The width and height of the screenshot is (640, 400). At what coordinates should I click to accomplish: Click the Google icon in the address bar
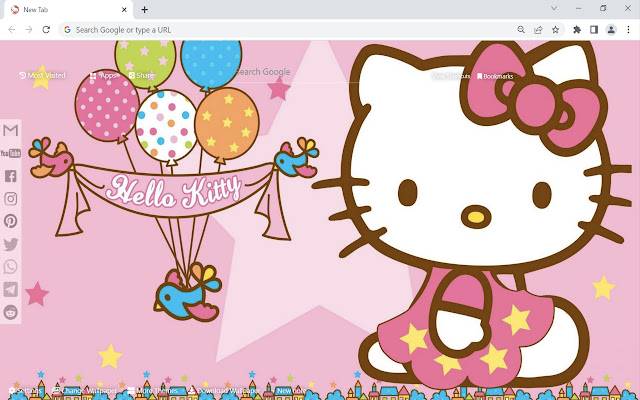point(67,30)
